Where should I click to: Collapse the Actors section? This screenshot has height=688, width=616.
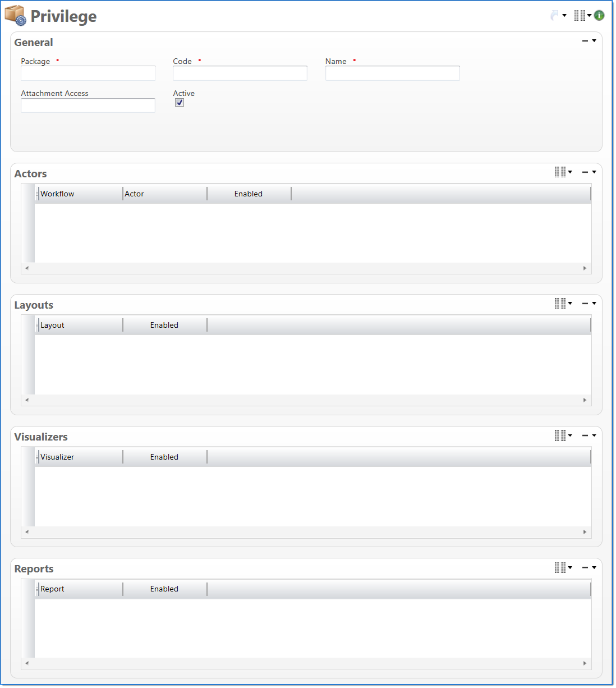coord(585,172)
